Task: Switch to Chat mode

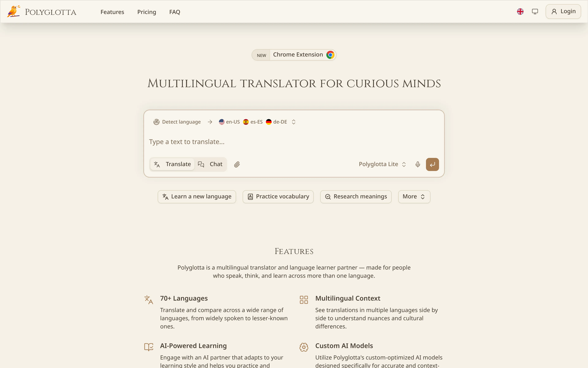Action: coord(210,164)
